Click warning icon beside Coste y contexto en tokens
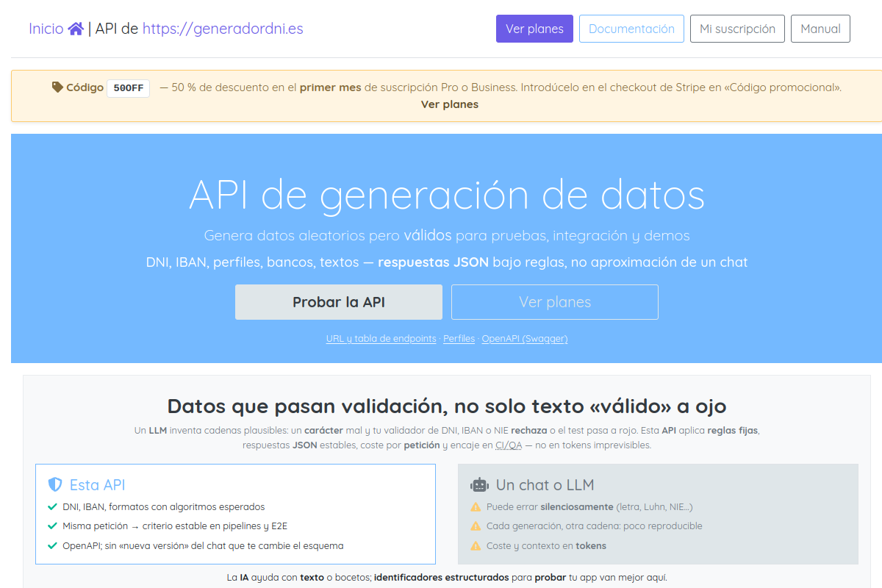882x588 pixels. (x=476, y=546)
